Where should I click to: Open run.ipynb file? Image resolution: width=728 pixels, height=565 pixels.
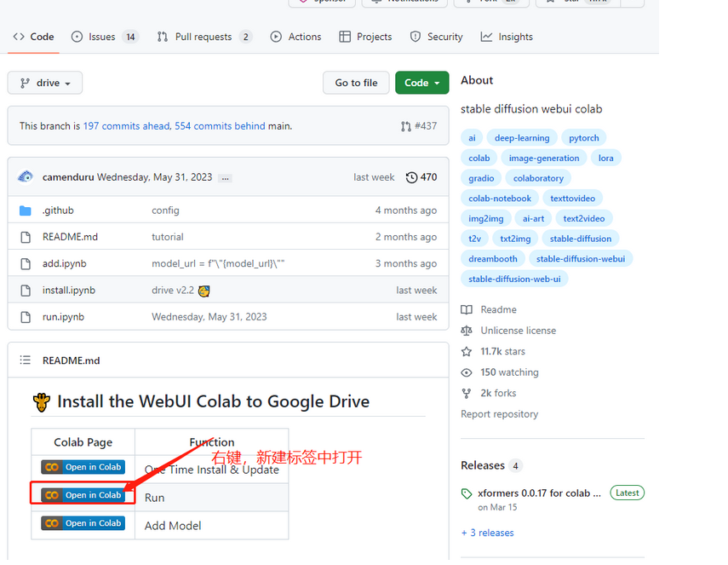click(x=63, y=317)
